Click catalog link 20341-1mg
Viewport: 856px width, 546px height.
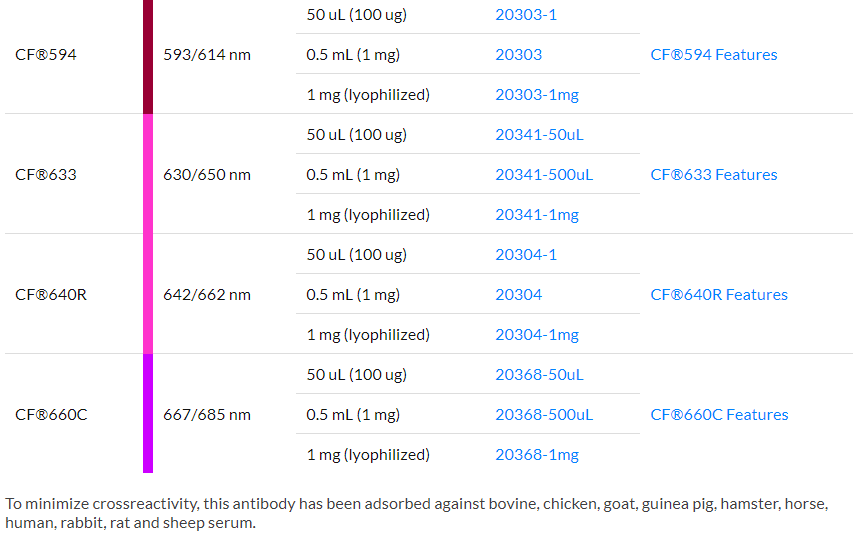click(537, 215)
